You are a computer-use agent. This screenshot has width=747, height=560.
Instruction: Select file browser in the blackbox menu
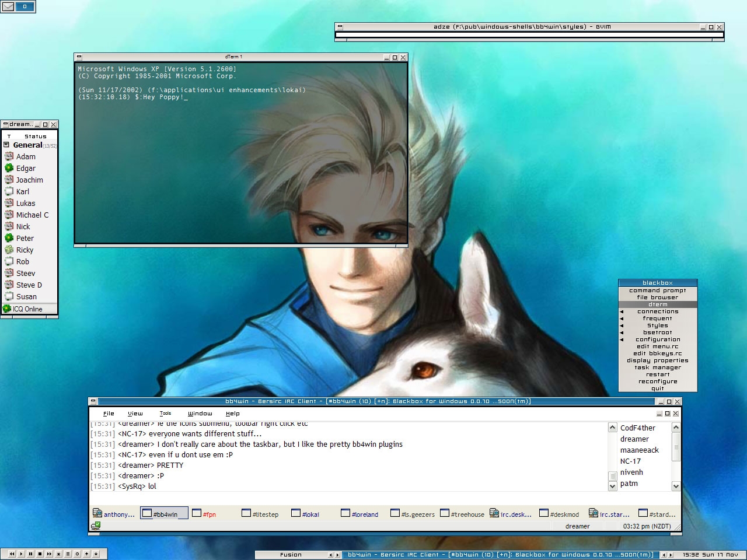point(658,297)
